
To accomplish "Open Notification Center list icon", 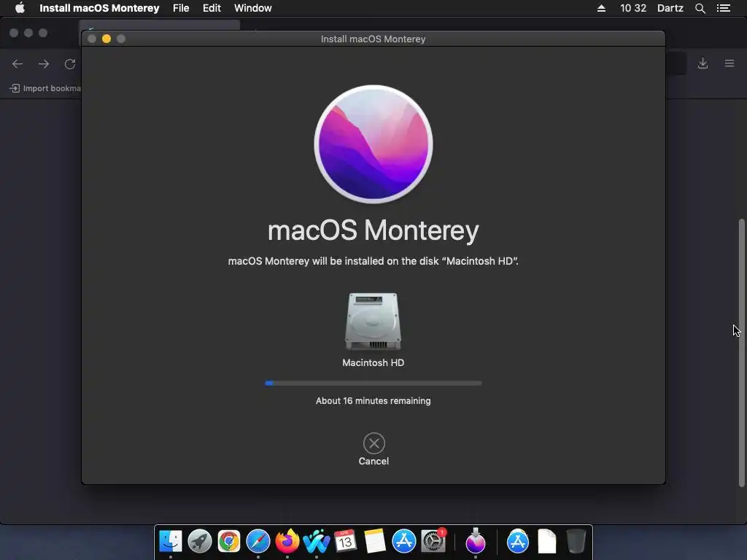I will tap(724, 8).
